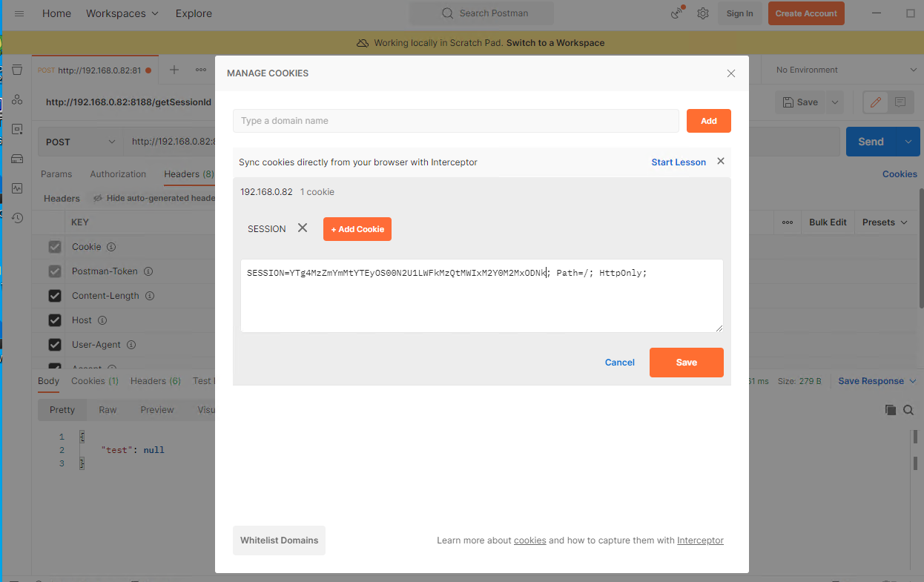Click the + Add Cookie button
This screenshot has width=924, height=582.
pyautogui.click(x=357, y=229)
